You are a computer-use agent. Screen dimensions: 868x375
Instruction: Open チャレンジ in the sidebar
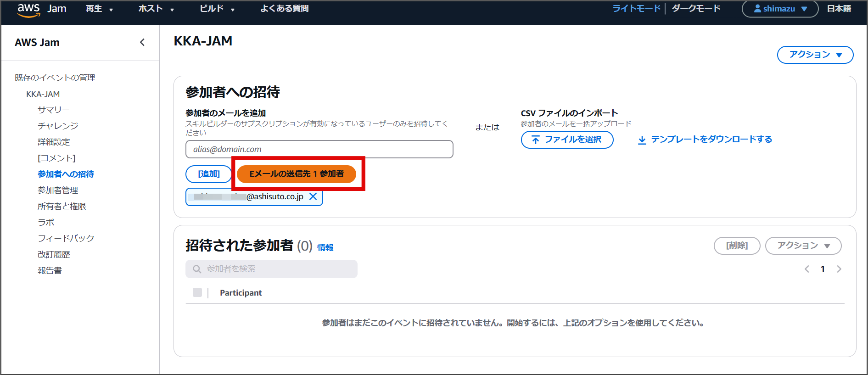(x=58, y=126)
